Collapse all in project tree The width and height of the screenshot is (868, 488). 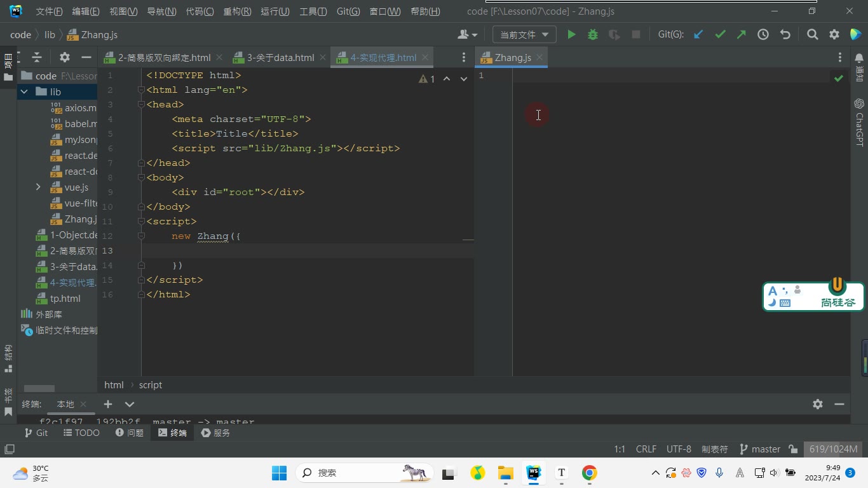[x=37, y=57]
